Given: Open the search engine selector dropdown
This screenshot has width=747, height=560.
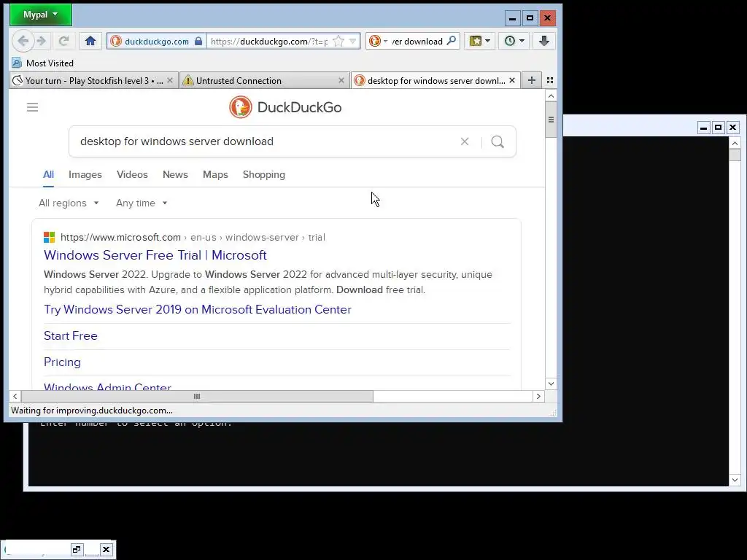Looking at the screenshot, I should click(x=379, y=41).
